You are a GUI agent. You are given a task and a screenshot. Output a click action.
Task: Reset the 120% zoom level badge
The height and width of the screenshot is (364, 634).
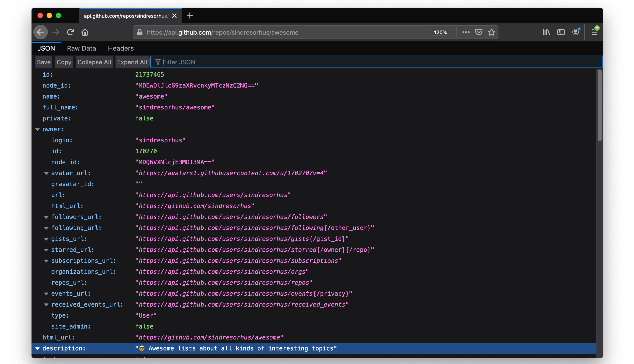[x=440, y=32]
